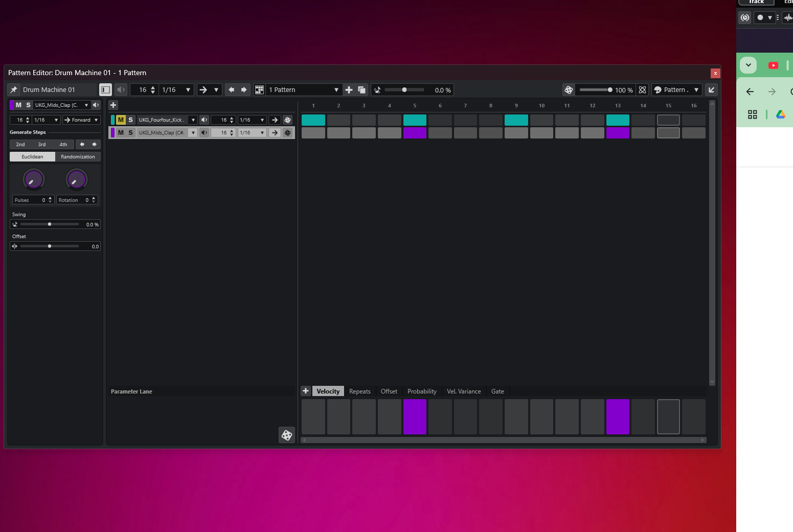
Task: Toggle kick lane step 9
Action: tap(516, 120)
